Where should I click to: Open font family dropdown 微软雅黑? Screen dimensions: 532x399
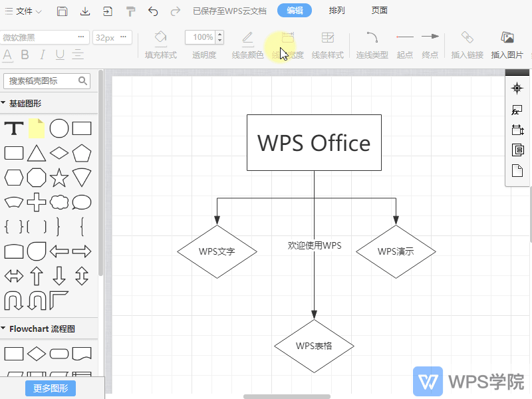point(45,37)
